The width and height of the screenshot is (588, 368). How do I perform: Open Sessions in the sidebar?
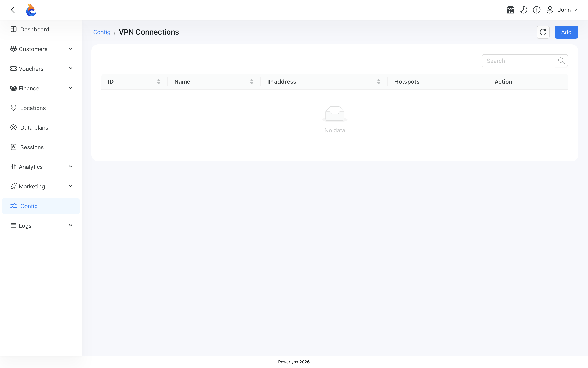tap(41, 147)
